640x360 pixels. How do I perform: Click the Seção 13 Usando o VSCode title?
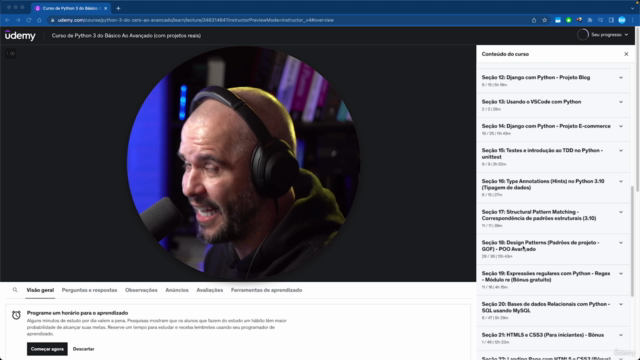(x=531, y=102)
